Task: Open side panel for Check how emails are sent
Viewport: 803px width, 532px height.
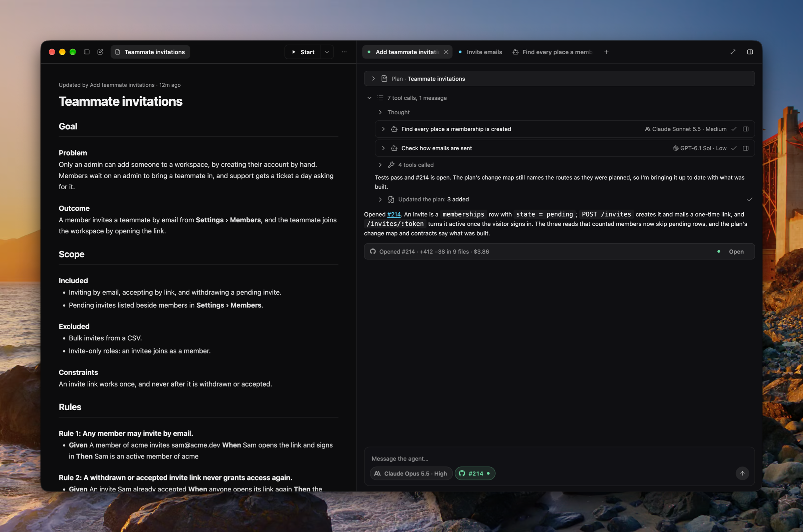Action: tap(746, 148)
